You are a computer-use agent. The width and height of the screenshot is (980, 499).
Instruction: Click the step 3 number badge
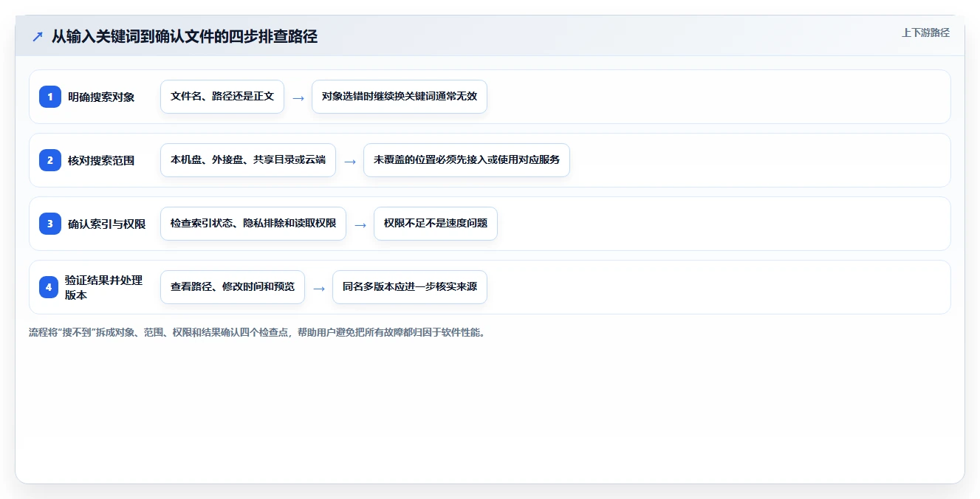tap(50, 224)
